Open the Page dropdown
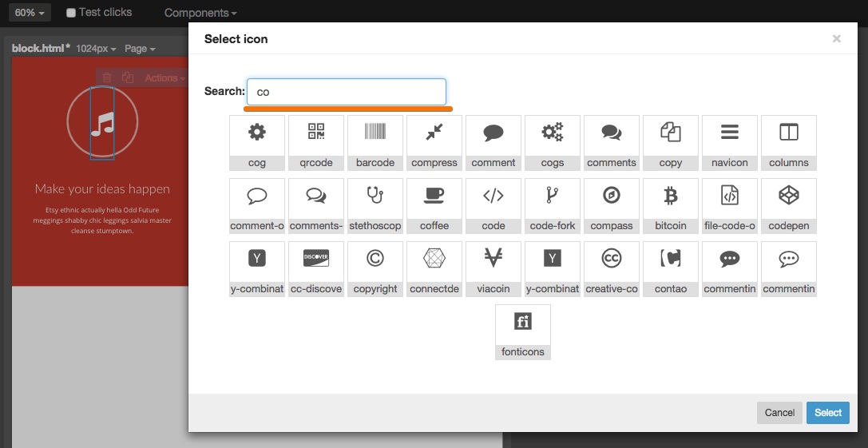This screenshot has width=868, height=448. pos(140,49)
